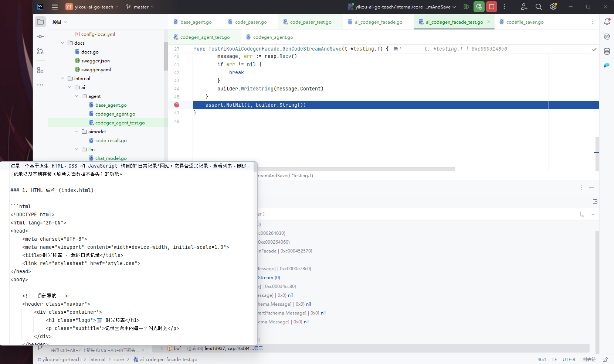Click the green inspection check mark
The image size is (614, 364).
pos(594,49)
